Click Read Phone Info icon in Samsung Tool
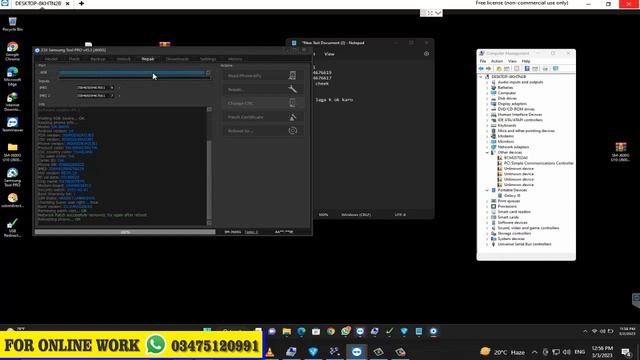 tap(292, 76)
